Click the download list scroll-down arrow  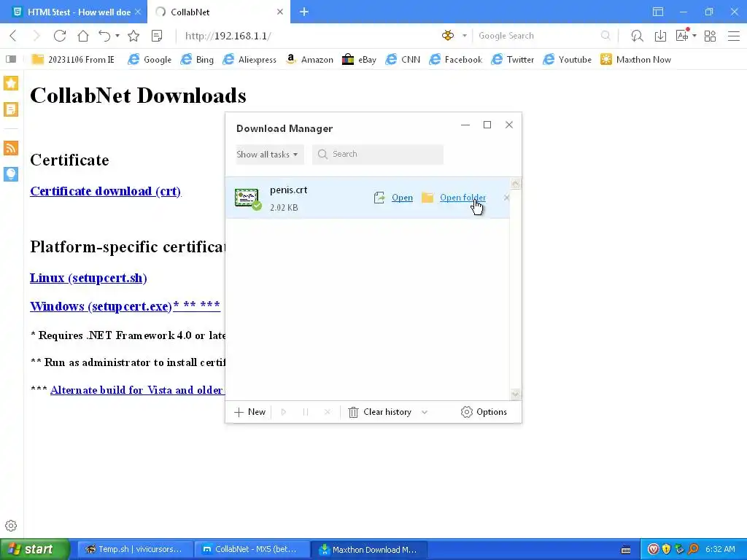point(515,394)
